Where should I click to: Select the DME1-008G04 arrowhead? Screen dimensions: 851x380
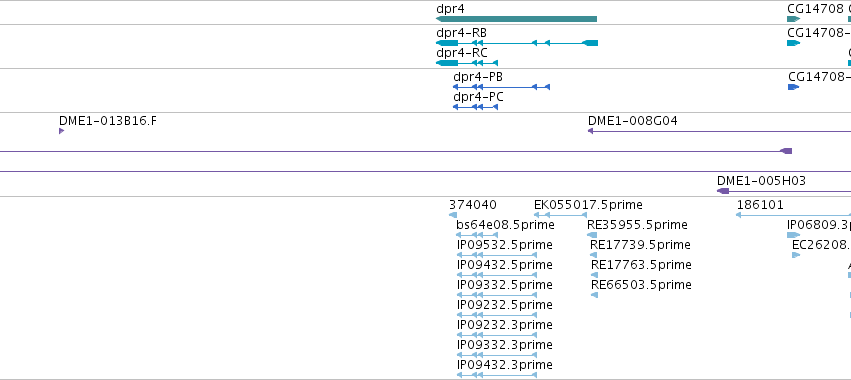(x=590, y=131)
